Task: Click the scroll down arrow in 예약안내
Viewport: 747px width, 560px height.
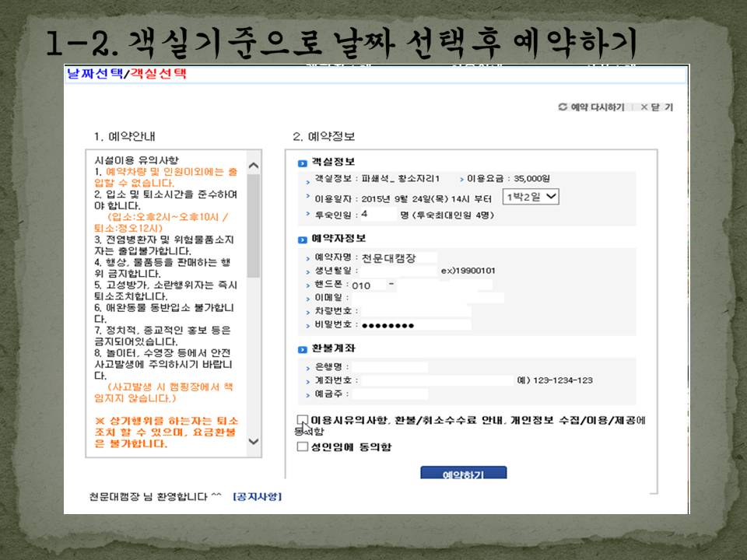Action: click(254, 442)
